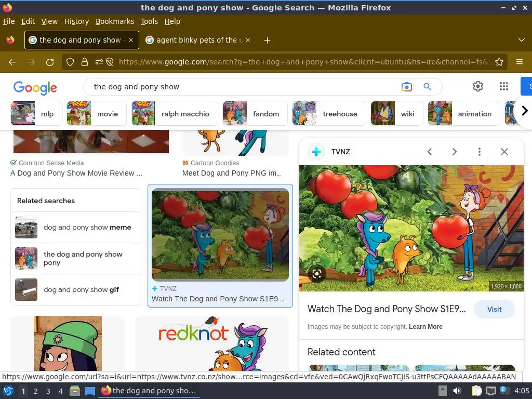The image size is (532, 399).
Task: Click the TVNZ source name in preview panel
Action: coord(340,152)
